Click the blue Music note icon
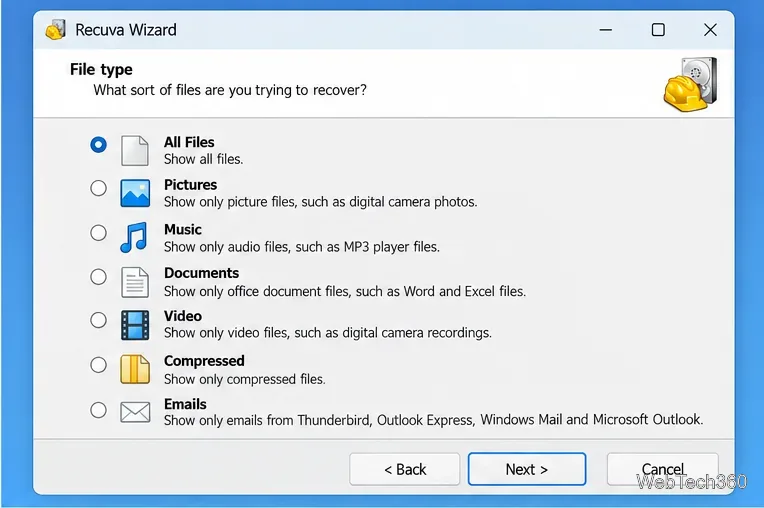Image resolution: width=764 pixels, height=508 pixels. 134,237
